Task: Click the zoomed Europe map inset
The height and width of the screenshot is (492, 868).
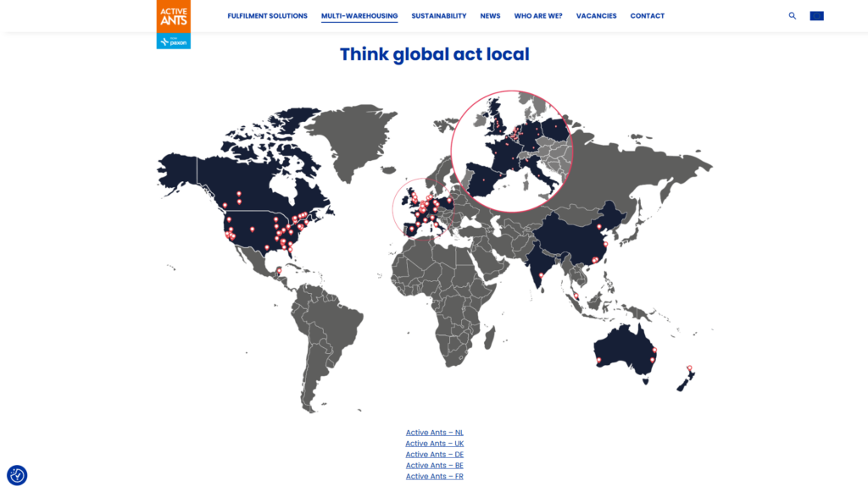Action: point(511,152)
